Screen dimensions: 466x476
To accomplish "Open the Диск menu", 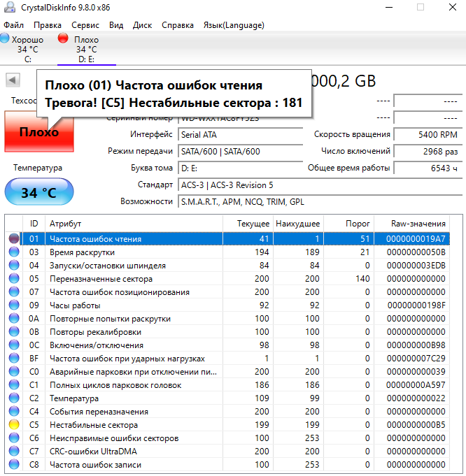I will [142, 25].
